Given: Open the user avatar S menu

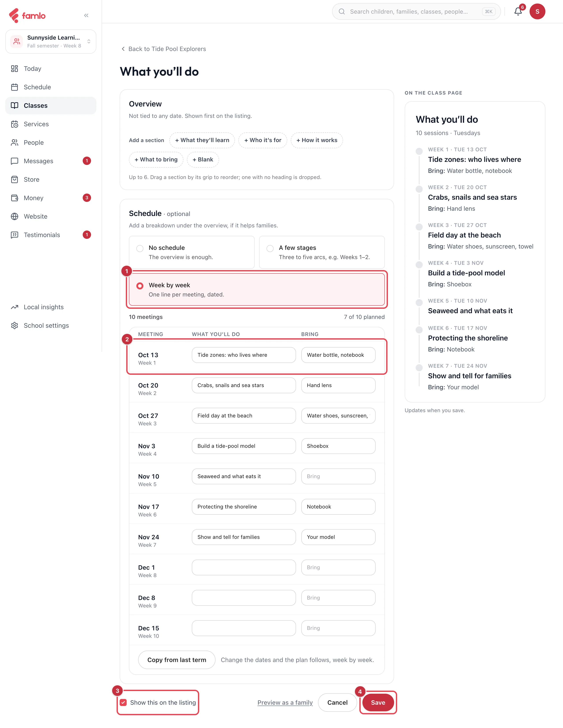Looking at the screenshot, I should 537,11.
